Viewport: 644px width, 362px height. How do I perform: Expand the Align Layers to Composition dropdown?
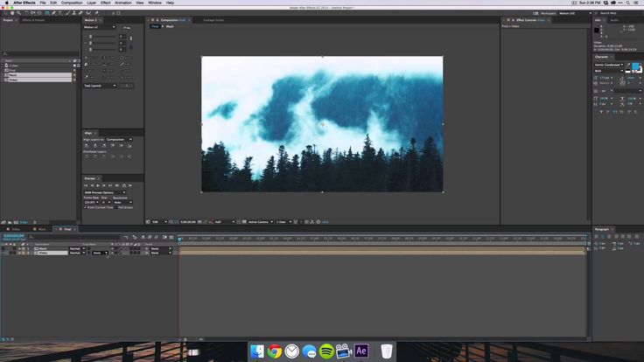(119, 140)
